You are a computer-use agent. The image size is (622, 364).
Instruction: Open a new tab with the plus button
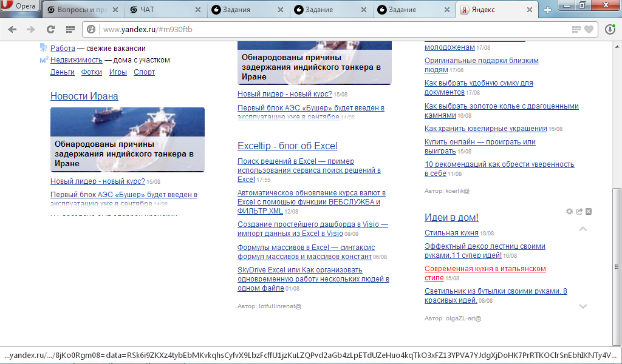[x=547, y=10]
